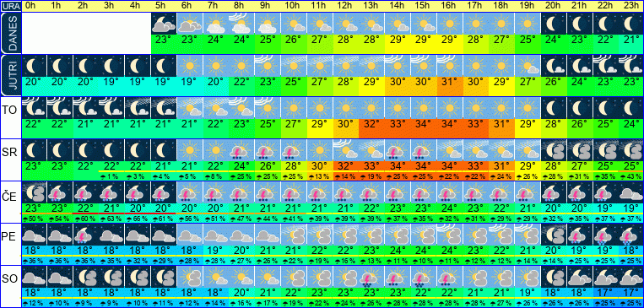Click the 6h column header
The image size is (644, 308).
[187, 6]
